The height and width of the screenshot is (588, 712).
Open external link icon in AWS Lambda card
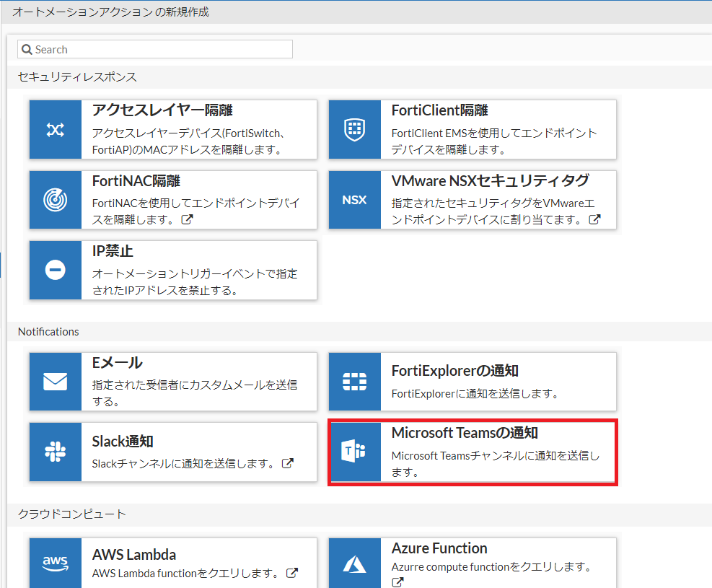click(292, 573)
